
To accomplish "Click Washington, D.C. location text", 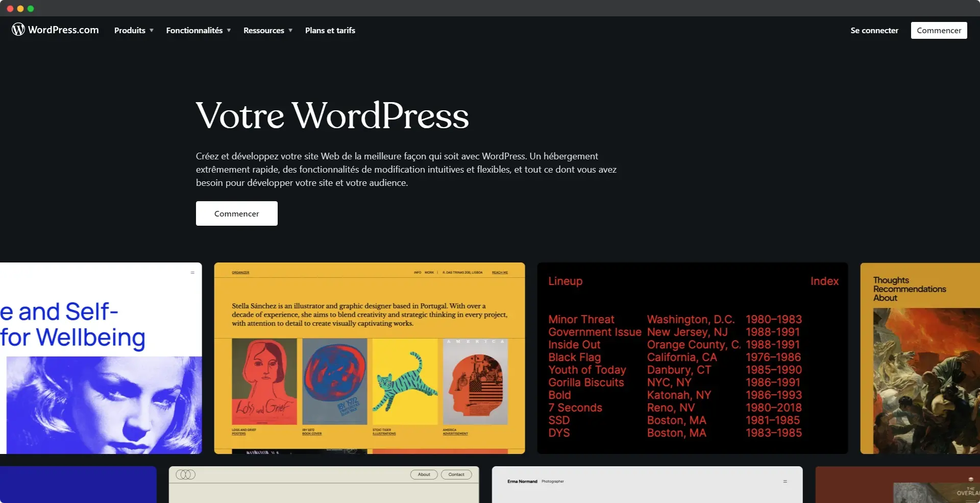I will tap(691, 319).
